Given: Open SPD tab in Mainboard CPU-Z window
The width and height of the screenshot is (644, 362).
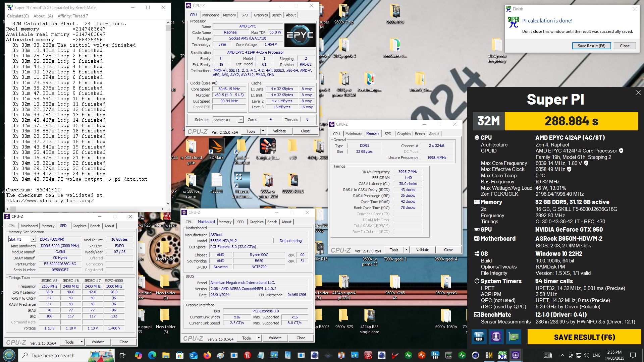Looking at the screenshot, I should [x=240, y=222].
